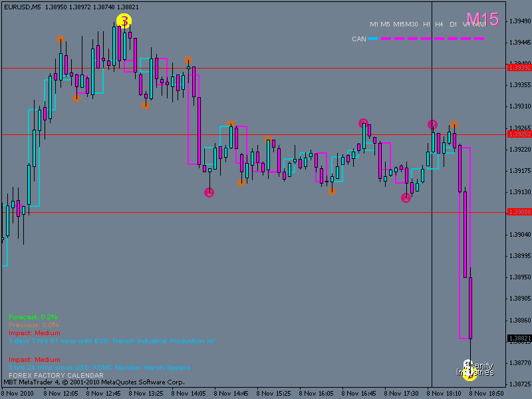This screenshot has width=532, height=399.
Task: Click the EURUSD,M5 chart title text
Action: [23, 7]
